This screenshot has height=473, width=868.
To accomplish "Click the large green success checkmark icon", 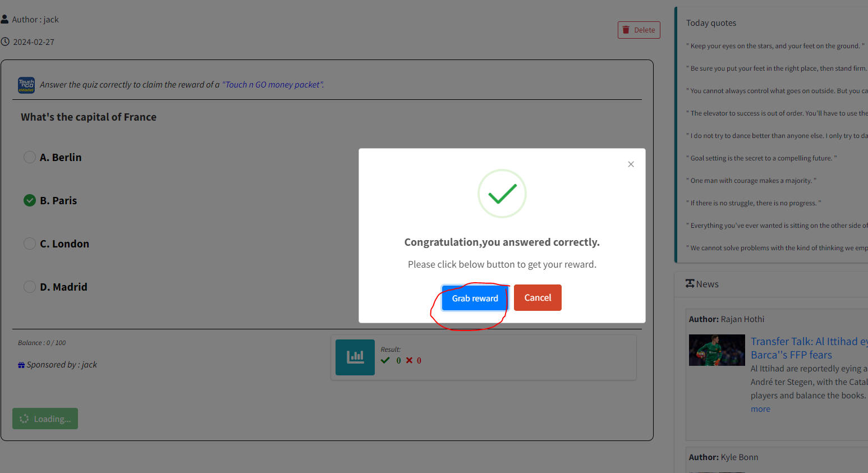I will coord(502,194).
